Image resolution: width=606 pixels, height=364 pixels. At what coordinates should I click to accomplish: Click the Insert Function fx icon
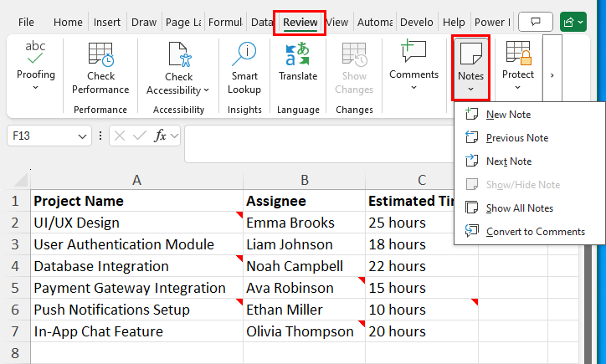pos(160,136)
